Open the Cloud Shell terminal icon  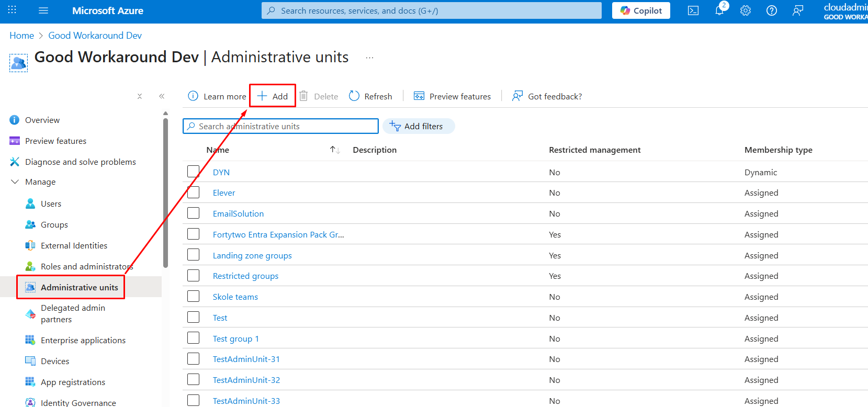coord(693,11)
